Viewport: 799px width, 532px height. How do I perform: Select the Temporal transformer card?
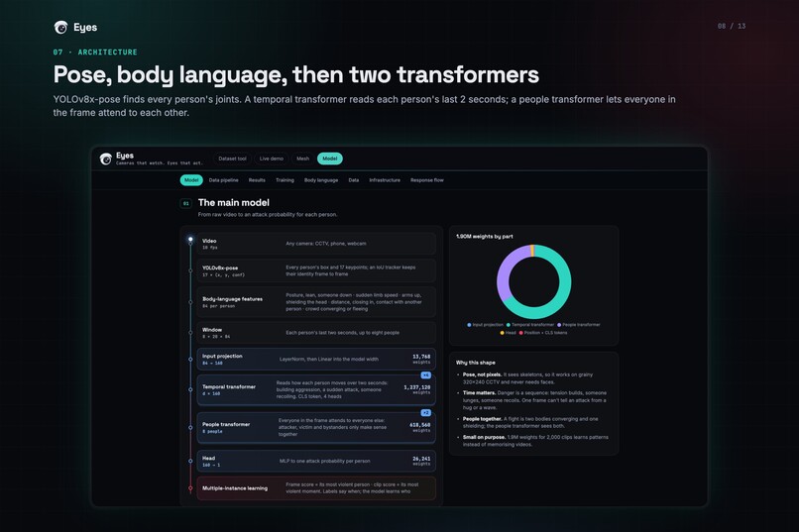316,389
